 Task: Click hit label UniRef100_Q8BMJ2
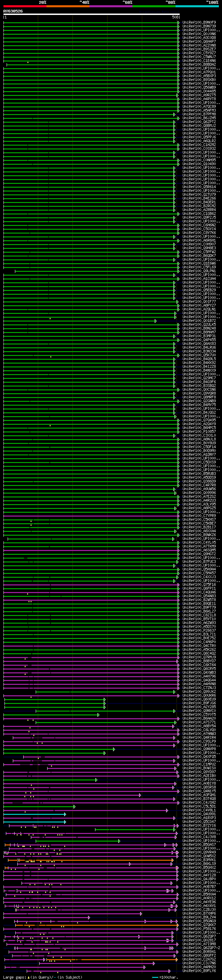[x=199, y=125]
